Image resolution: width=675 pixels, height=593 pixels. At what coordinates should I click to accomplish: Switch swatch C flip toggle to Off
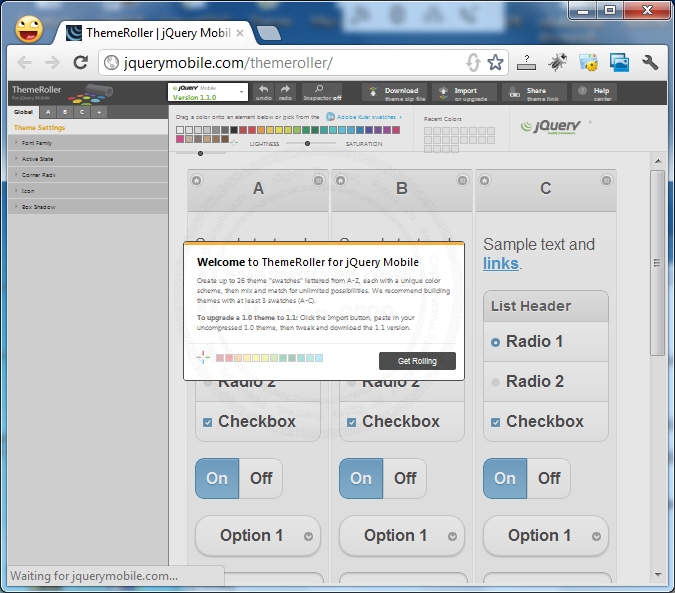(549, 478)
